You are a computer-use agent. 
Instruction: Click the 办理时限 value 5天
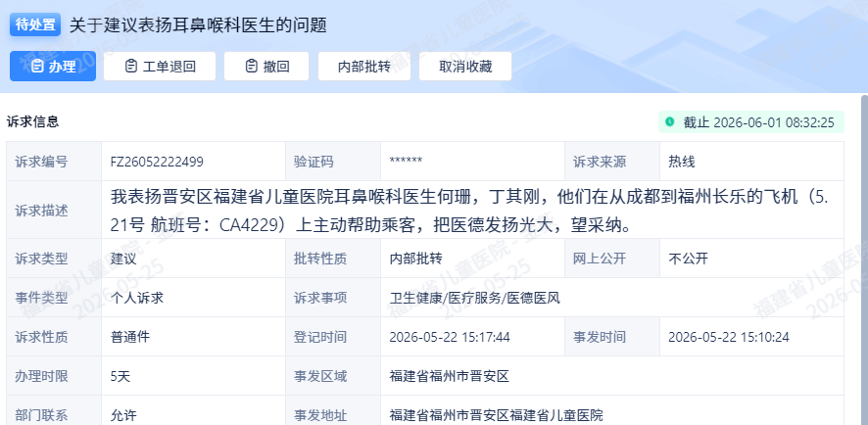(121, 377)
